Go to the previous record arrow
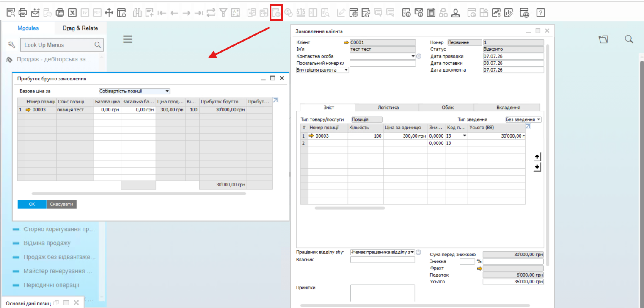 (x=174, y=13)
